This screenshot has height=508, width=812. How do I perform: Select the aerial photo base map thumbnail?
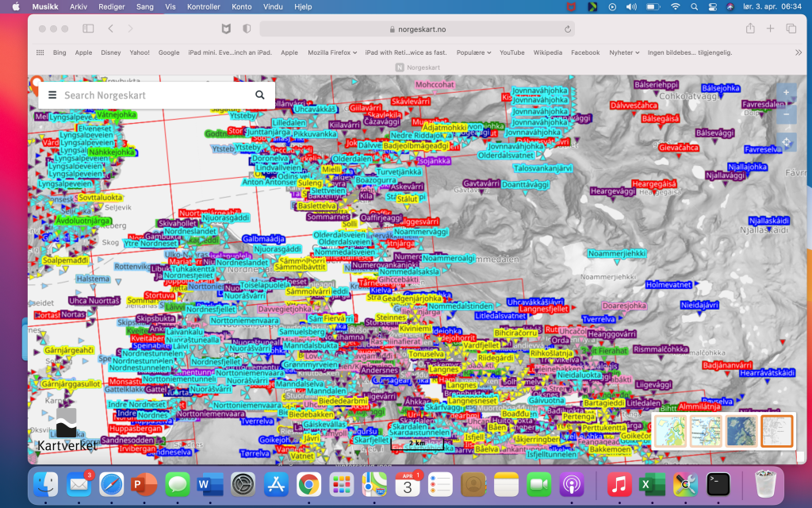(x=741, y=431)
